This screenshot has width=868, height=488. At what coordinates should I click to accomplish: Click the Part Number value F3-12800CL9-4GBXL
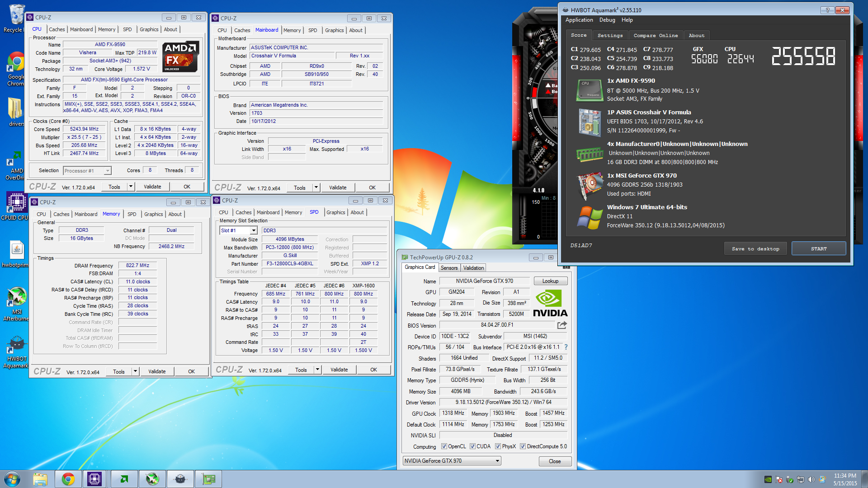(290, 264)
